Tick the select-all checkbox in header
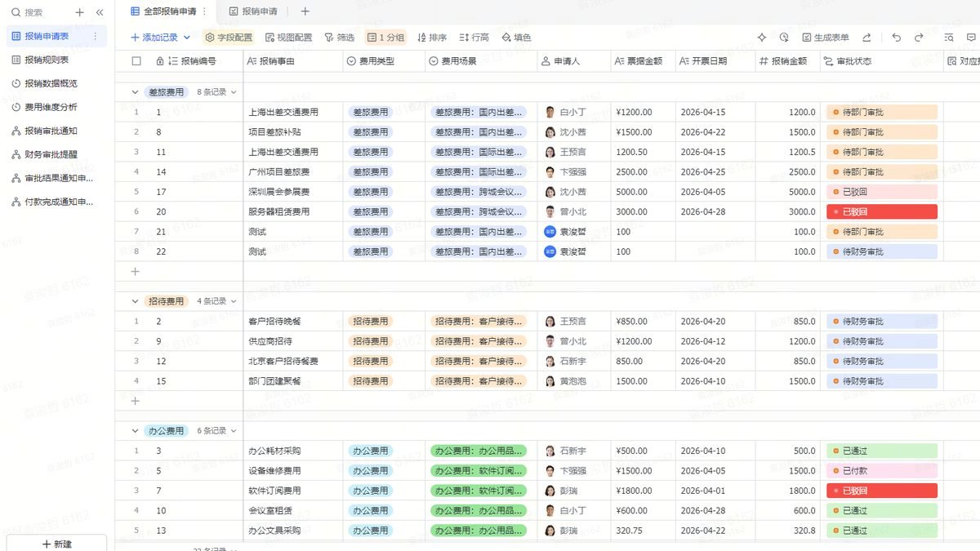Screen dimensions: 980x551 pyautogui.click(x=136, y=61)
